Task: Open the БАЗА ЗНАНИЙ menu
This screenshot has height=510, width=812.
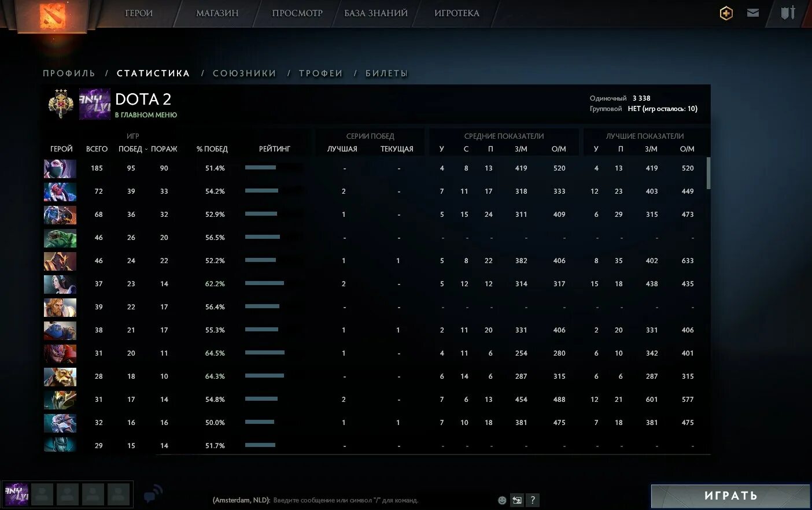Action: click(x=376, y=13)
